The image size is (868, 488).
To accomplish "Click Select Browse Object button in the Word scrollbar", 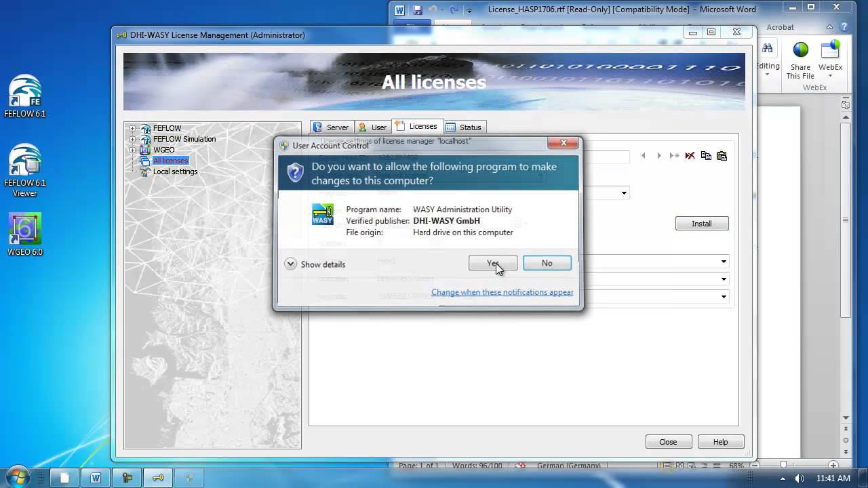I will click(846, 440).
